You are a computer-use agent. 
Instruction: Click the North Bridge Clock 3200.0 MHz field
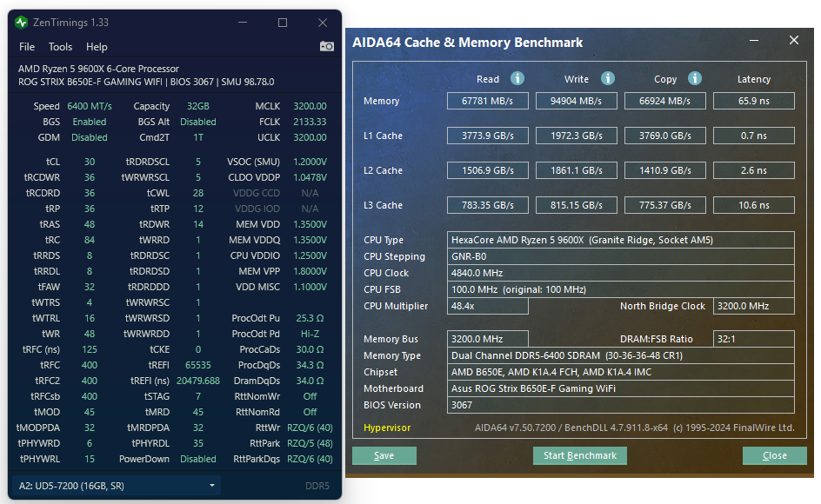click(754, 306)
